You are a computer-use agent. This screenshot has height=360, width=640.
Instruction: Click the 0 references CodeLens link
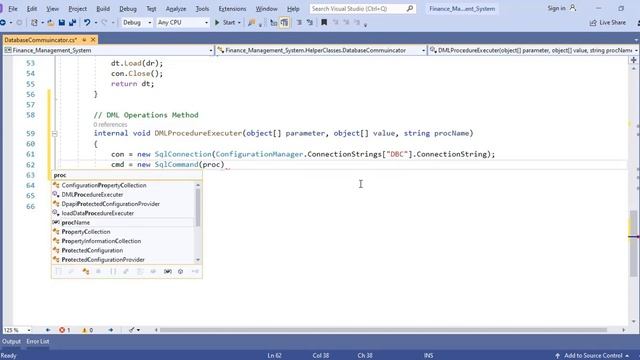[110, 124]
